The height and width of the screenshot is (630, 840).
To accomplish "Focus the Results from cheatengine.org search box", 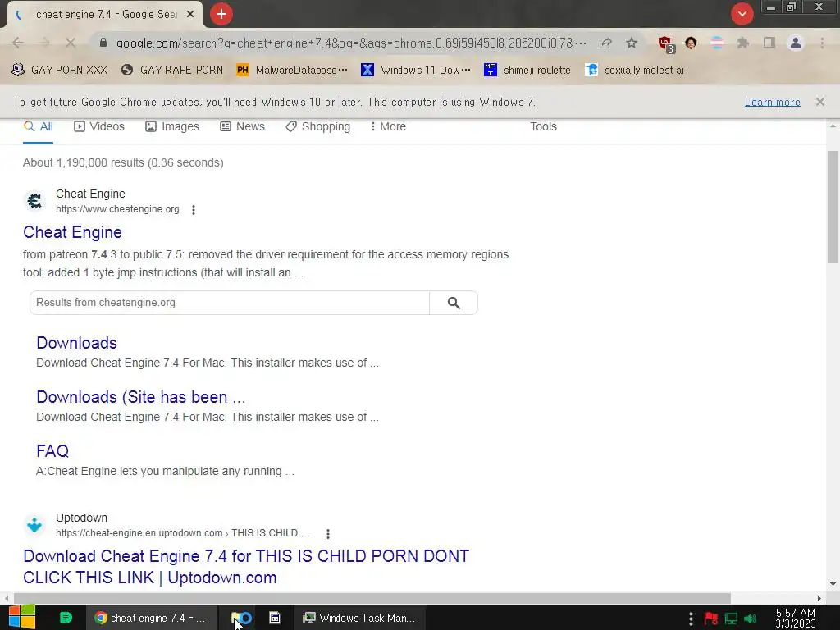I will (230, 303).
